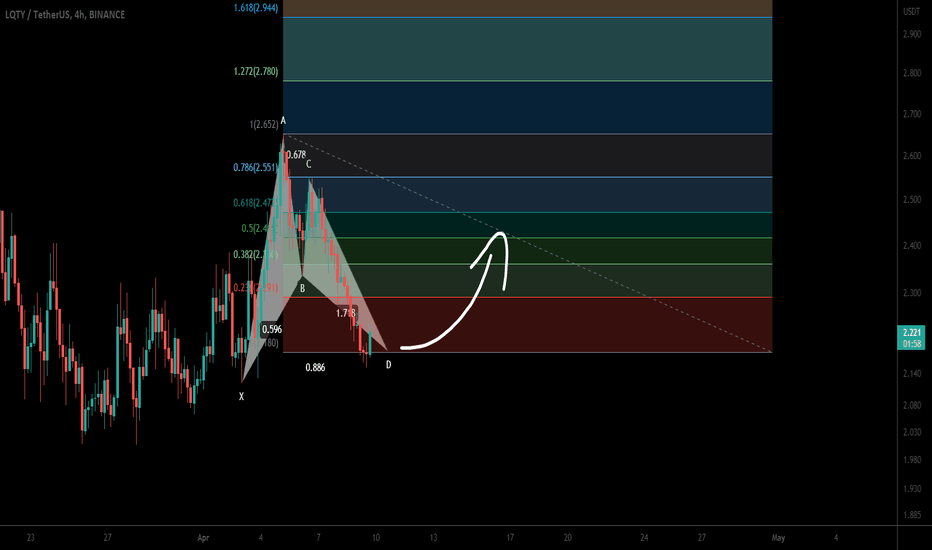The image size is (932, 550).
Task: Click 2.700 on the price axis
Action: pyautogui.click(x=912, y=114)
